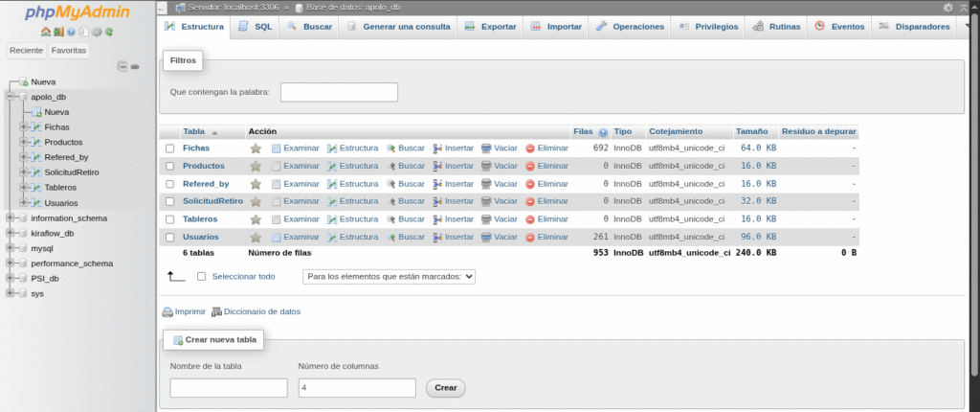
Task: Add Tableros table to favorites star
Action: tap(256, 219)
